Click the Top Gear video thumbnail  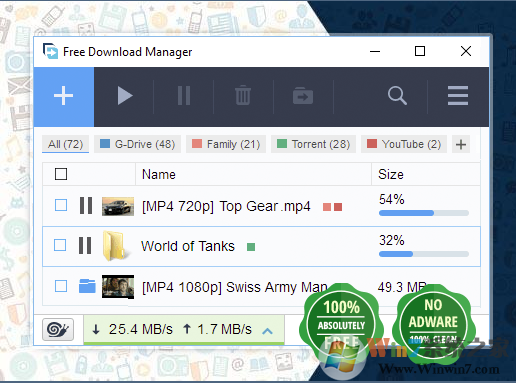coord(118,206)
